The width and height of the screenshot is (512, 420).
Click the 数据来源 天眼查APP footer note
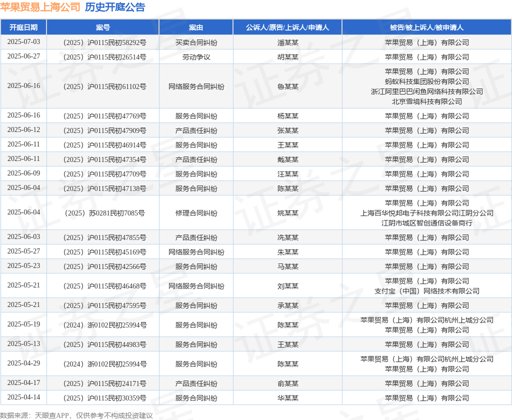click(x=76, y=415)
